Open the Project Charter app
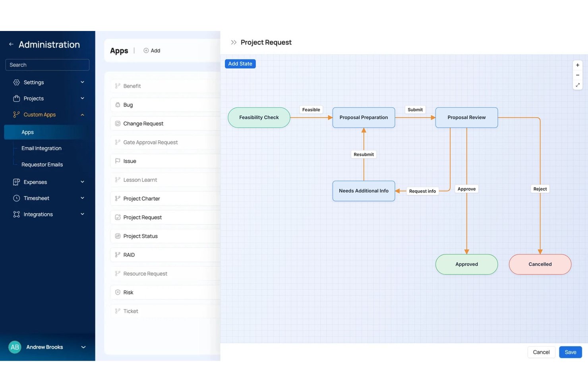The height and width of the screenshot is (392, 588). 165,199
